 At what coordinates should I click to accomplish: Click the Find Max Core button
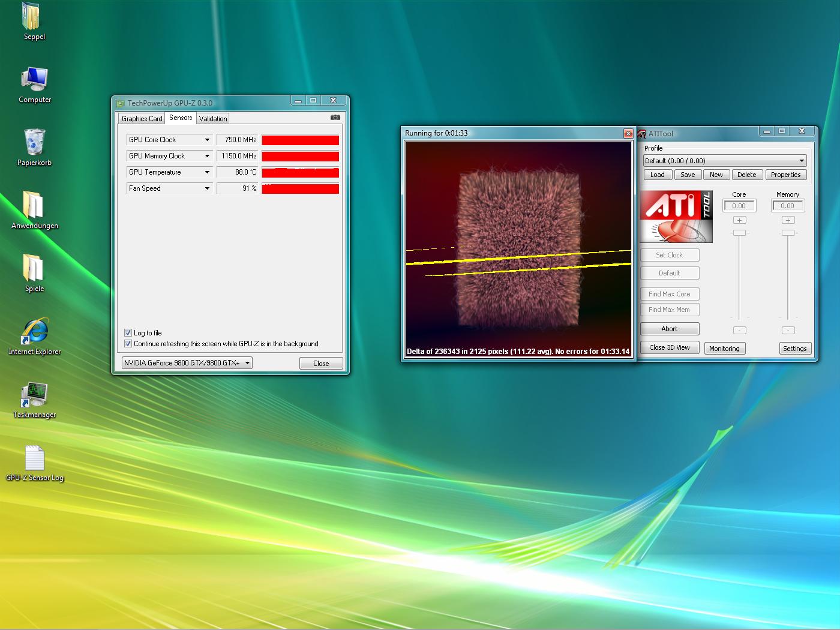click(670, 294)
